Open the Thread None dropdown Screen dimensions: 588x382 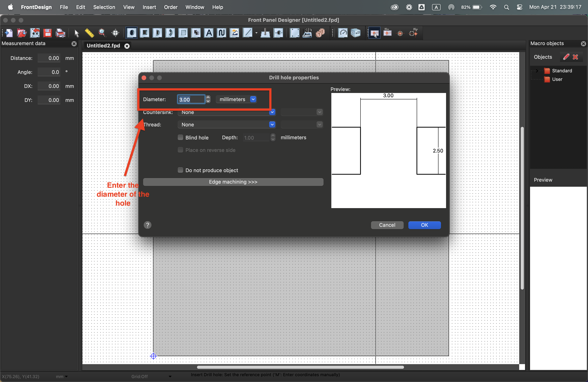tap(226, 124)
